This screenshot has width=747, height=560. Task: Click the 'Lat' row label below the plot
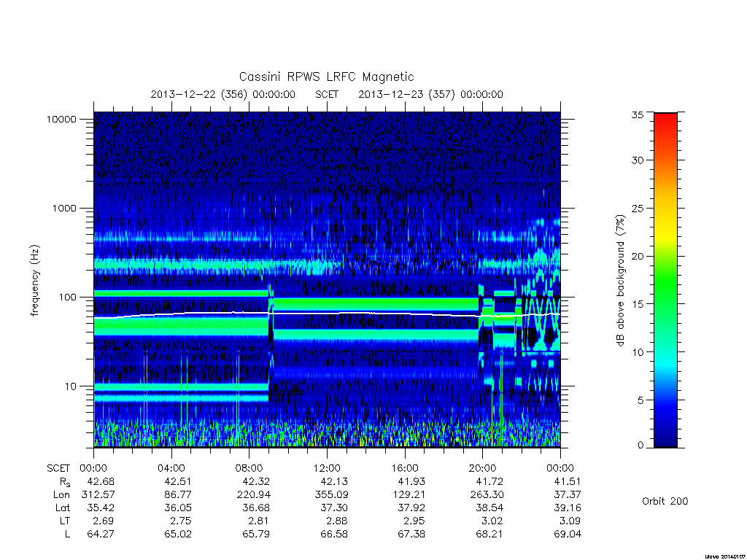coord(63,508)
